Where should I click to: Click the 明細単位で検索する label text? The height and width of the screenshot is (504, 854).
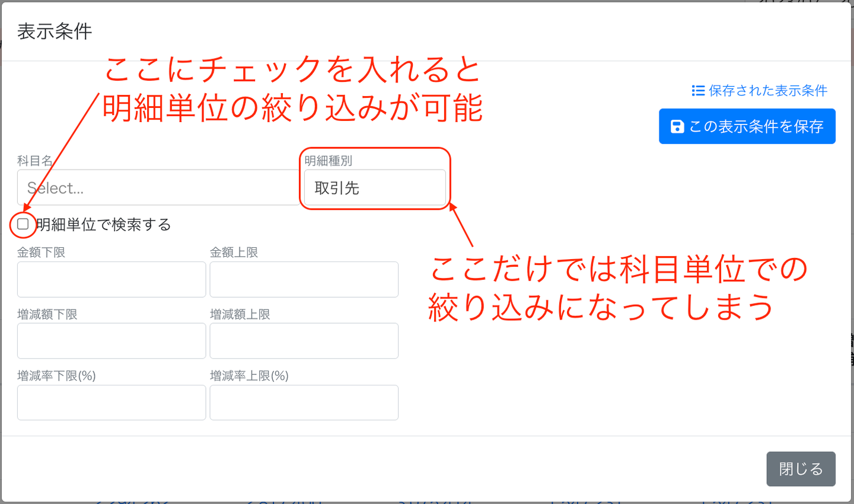(104, 225)
